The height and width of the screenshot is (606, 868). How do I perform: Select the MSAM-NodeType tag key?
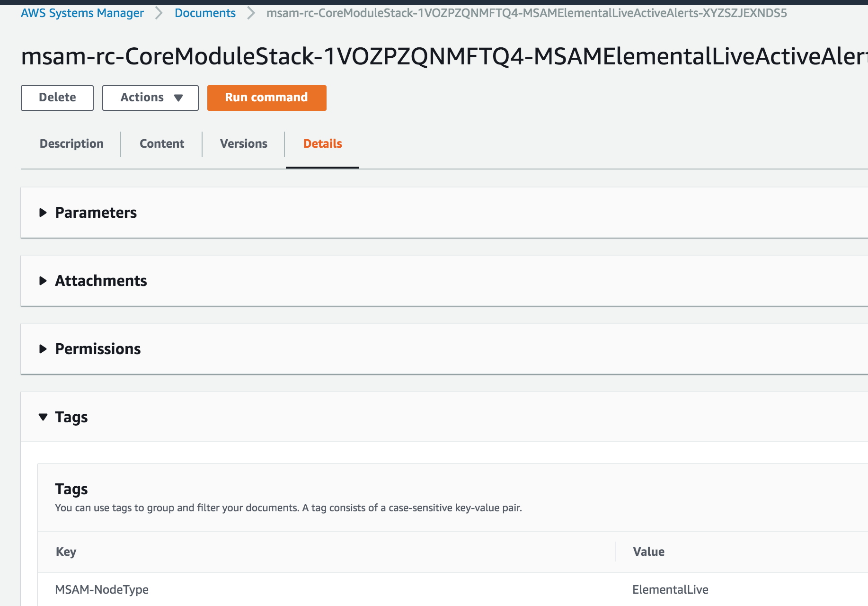102,589
